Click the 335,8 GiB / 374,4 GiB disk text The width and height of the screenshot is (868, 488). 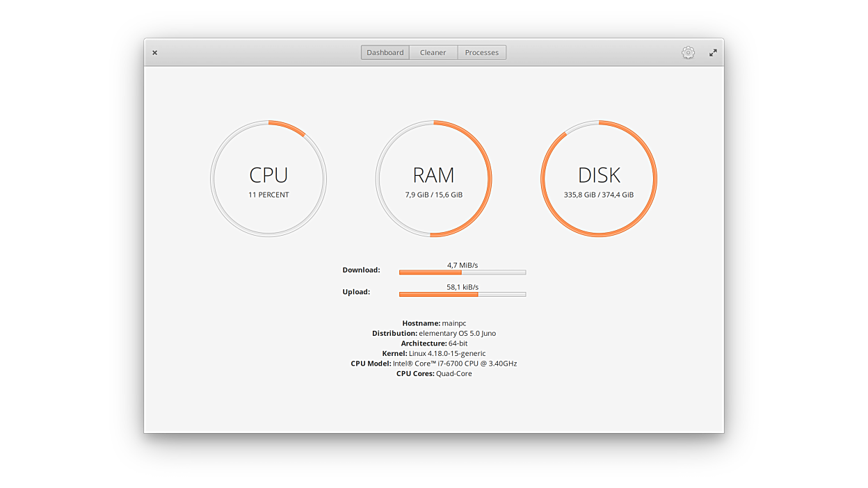pyautogui.click(x=599, y=195)
